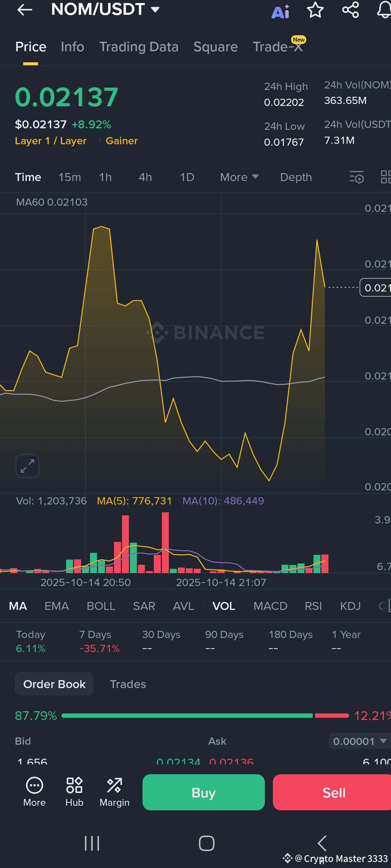391x868 pixels.
Task: Switch to the Price tab
Action: (31, 47)
